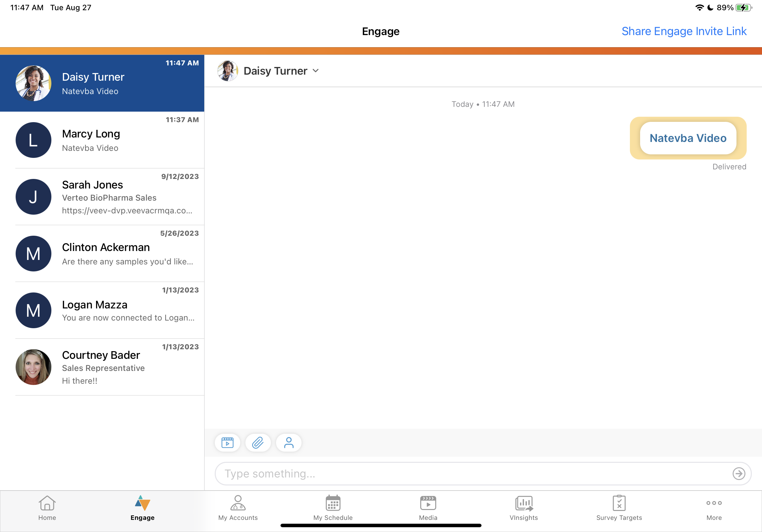Open the Home tab icon
Screen dimensions: 762x532
47,504
